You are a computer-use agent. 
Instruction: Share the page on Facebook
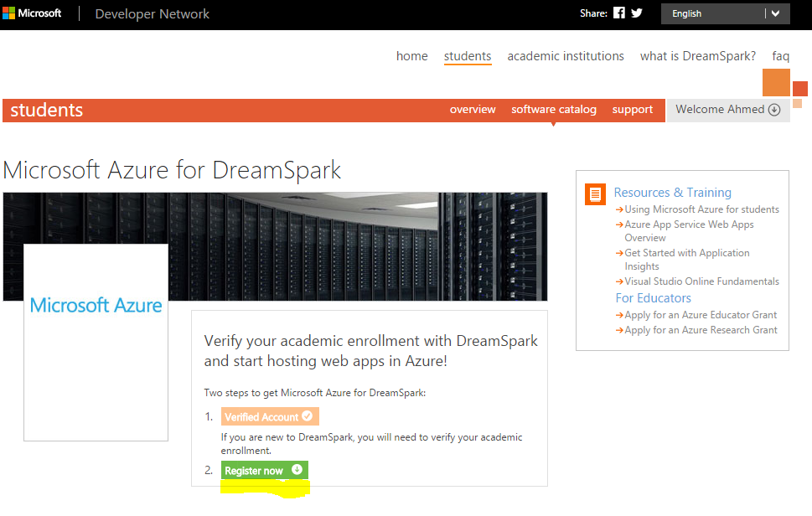(618, 13)
